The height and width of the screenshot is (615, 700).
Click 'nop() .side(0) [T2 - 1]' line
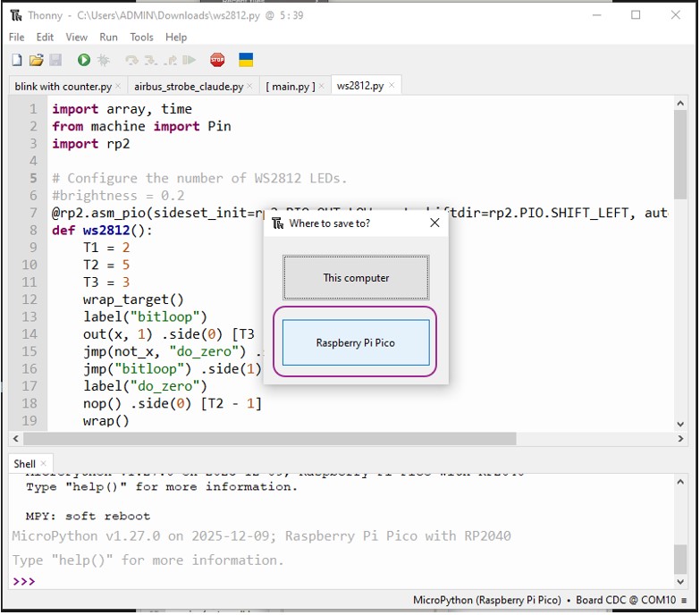(x=173, y=403)
